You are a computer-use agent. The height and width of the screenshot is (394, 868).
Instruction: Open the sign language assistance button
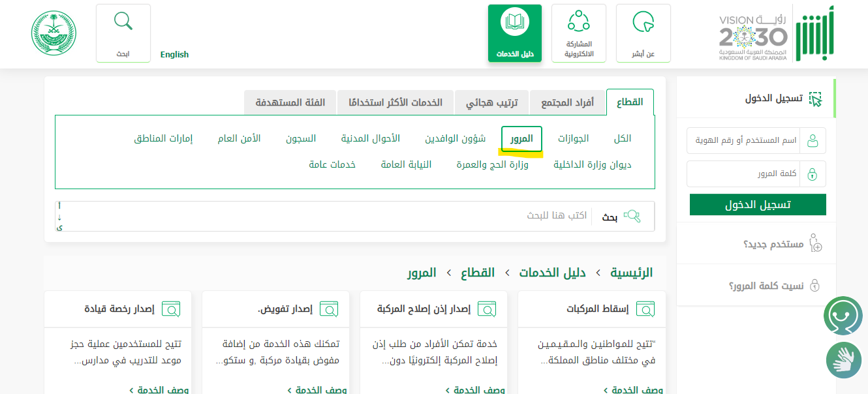click(845, 360)
